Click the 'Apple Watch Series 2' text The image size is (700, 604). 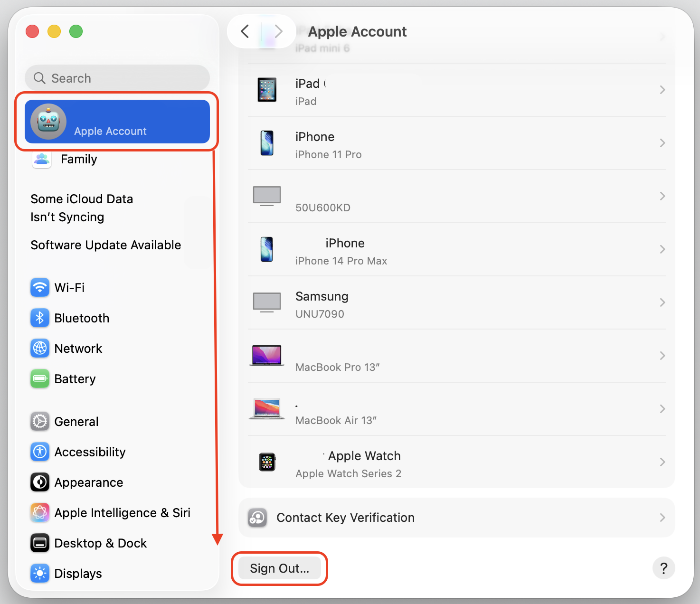click(x=349, y=473)
